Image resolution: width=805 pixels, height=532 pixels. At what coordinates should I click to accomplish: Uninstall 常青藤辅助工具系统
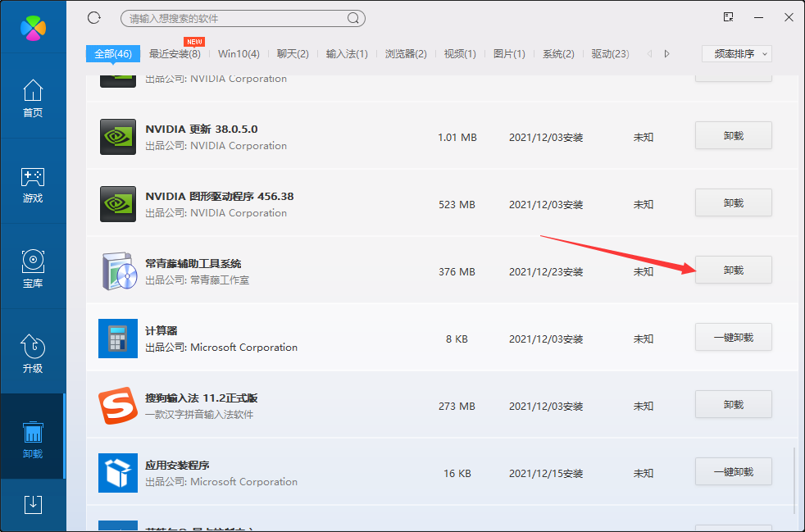(x=734, y=271)
